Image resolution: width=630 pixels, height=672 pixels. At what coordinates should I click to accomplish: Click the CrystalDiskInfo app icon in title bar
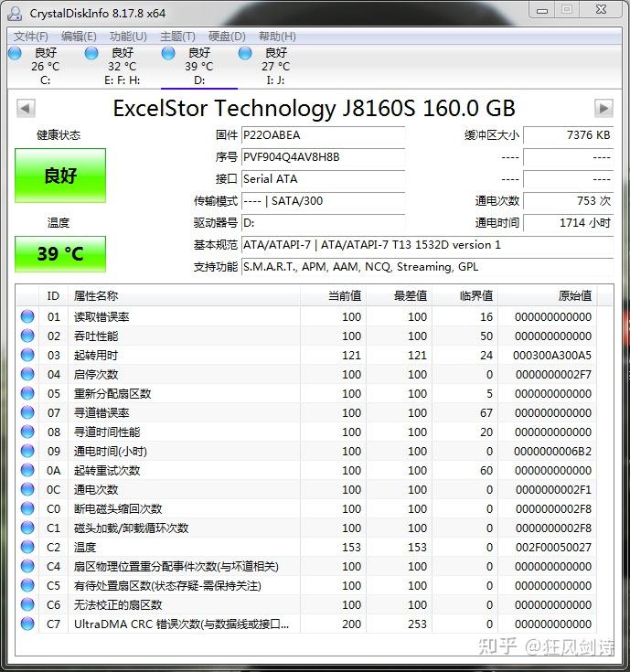(15, 14)
